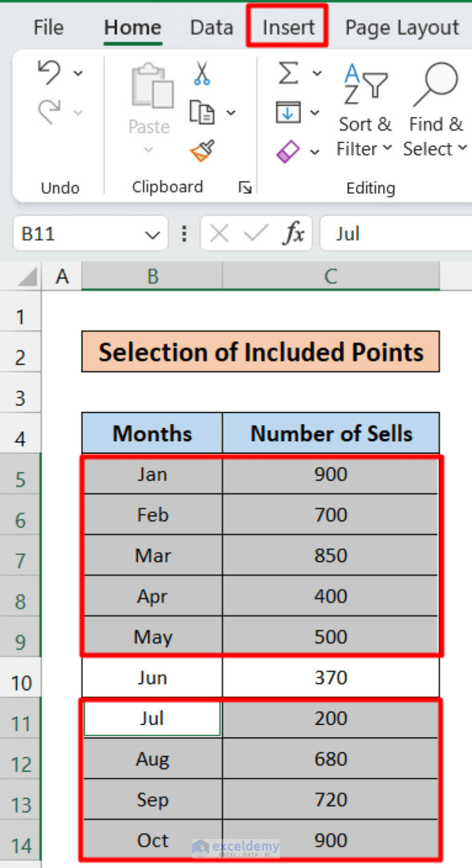The image size is (472, 868).
Task: Click the Cut scissors icon
Action: coord(202,73)
